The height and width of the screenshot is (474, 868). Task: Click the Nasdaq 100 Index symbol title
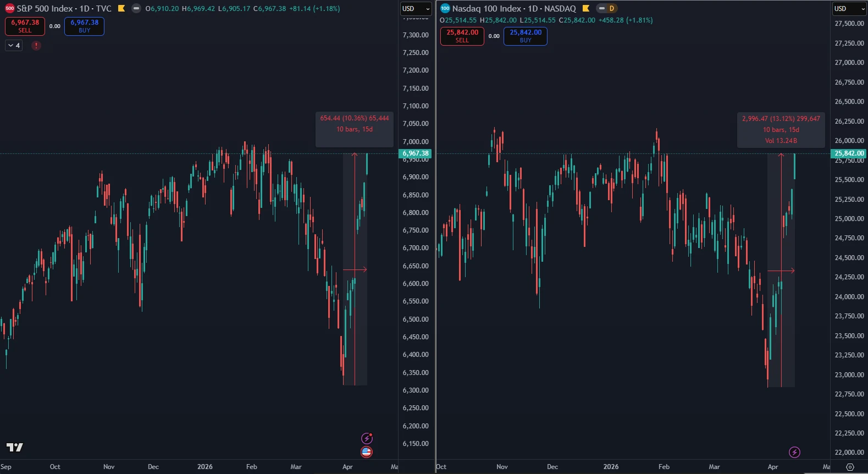(x=513, y=9)
